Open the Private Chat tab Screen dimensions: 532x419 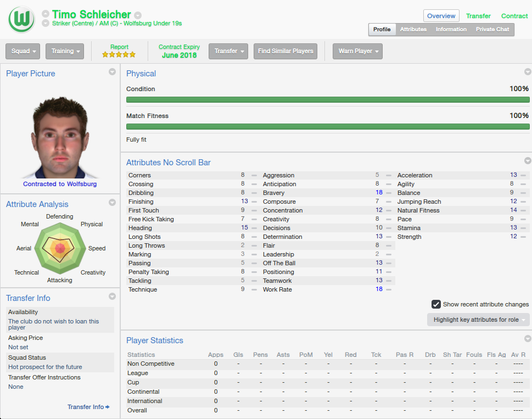(x=492, y=30)
